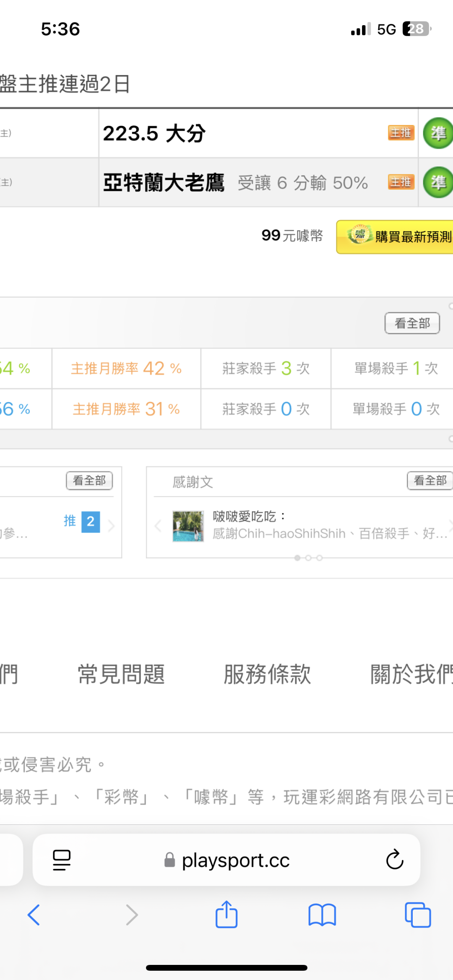Tap the green 準 badge for 亞特蘭大老鷹
The image size is (453, 980).
(x=438, y=182)
